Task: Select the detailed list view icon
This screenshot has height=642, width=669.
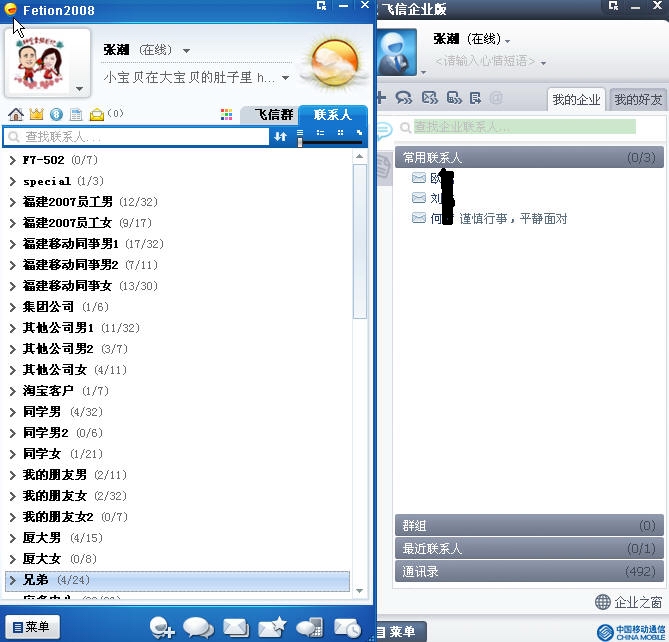Action: pyautogui.click(x=320, y=133)
